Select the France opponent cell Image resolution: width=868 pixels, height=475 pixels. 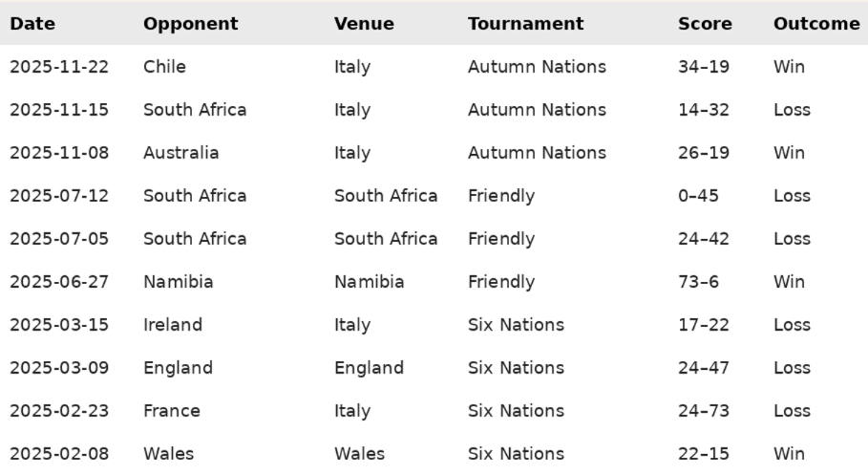tap(171, 411)
